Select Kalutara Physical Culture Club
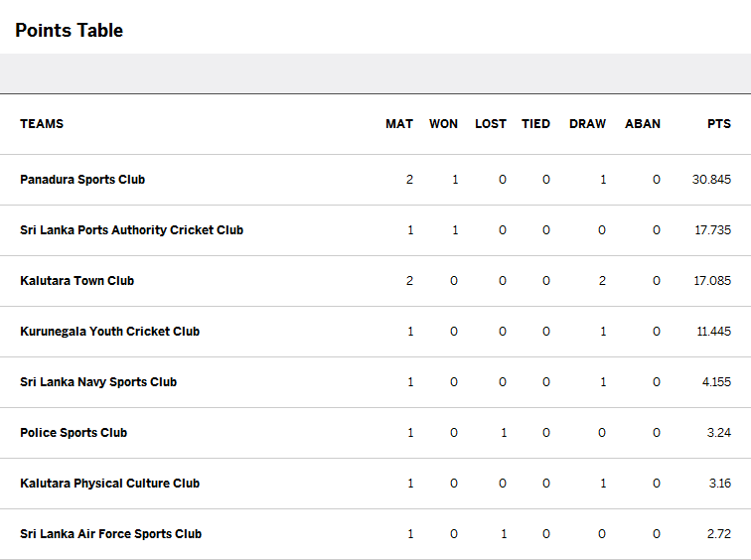This screenshot has width=751, height=560. [109, 484]
